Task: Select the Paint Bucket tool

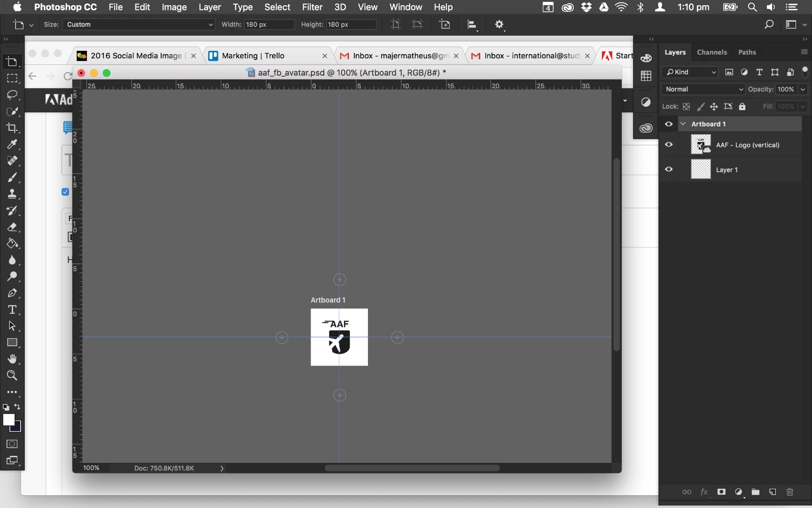Action: coord(12,243)
